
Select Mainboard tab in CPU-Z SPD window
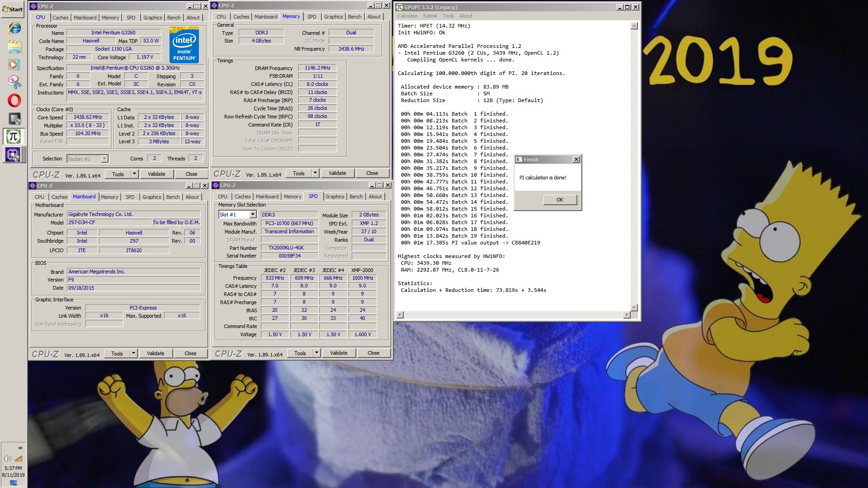tap(267, 197)
